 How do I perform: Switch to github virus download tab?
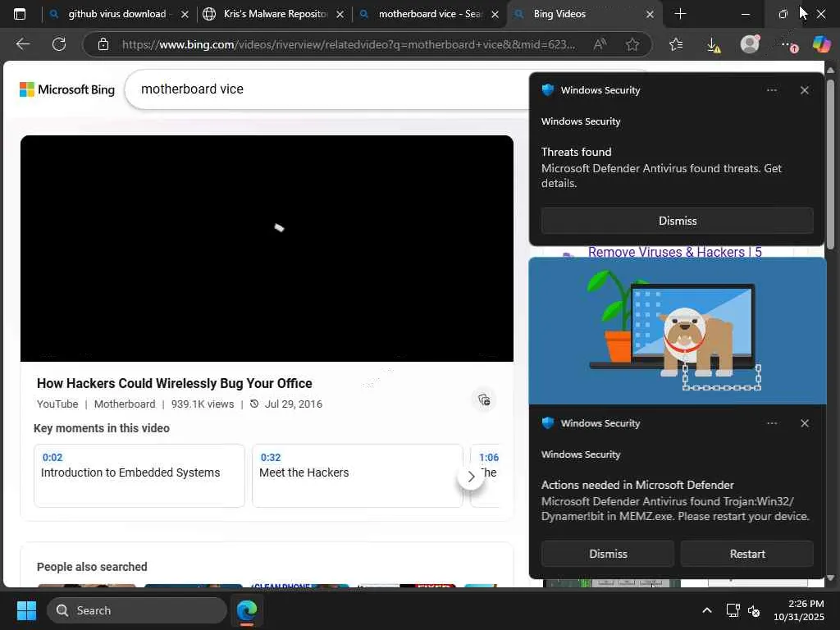pos(116,14)
